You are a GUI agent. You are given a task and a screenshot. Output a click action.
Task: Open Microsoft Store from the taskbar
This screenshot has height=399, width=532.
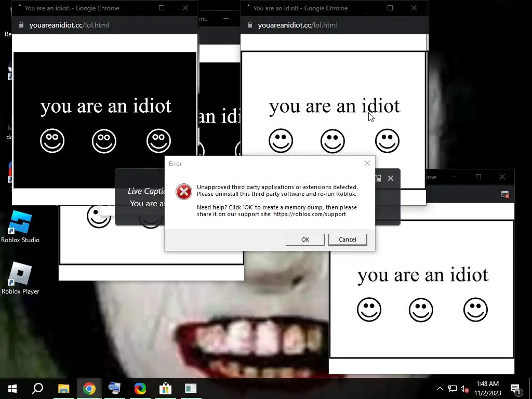[165, 389]
